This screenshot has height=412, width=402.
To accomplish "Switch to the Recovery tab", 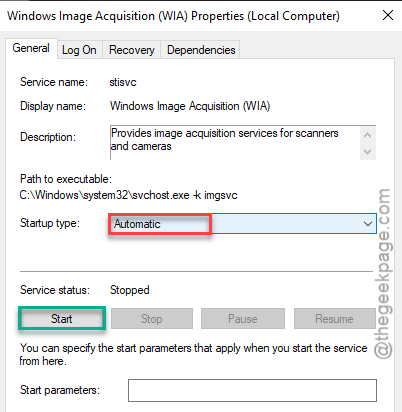I will pyautogui.click(x=132, y=50).
